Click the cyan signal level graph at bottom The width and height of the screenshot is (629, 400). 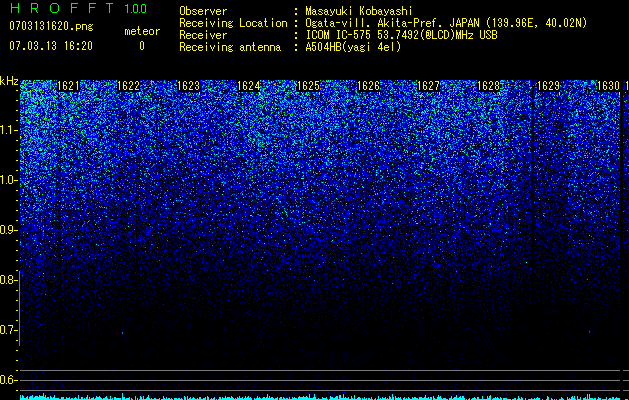(x=321, y=397)
